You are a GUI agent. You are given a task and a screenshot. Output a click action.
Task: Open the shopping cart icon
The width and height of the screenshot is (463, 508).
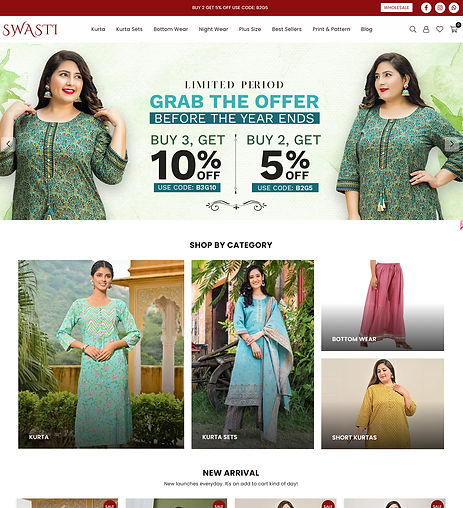pyautogui.click(x=454, y=29)
